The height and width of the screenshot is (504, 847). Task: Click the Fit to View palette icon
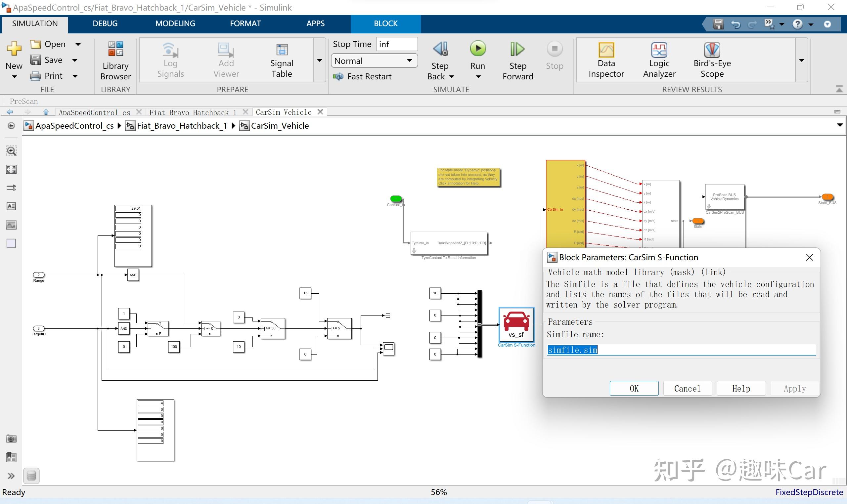click(11, 169)
